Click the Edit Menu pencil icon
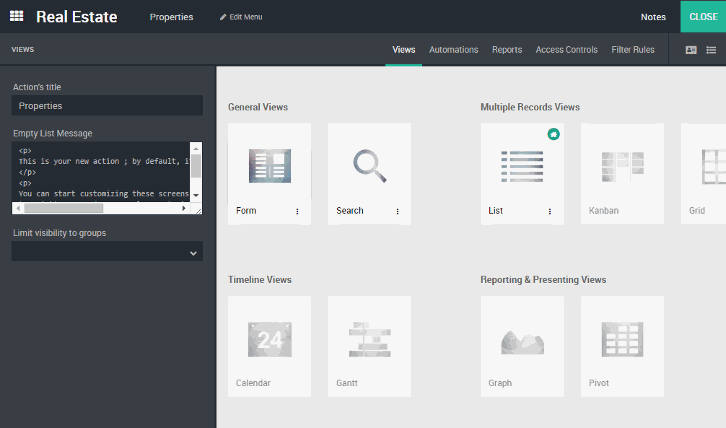The image size is (726, 428). pyautogui.click(x=223, y=17)
